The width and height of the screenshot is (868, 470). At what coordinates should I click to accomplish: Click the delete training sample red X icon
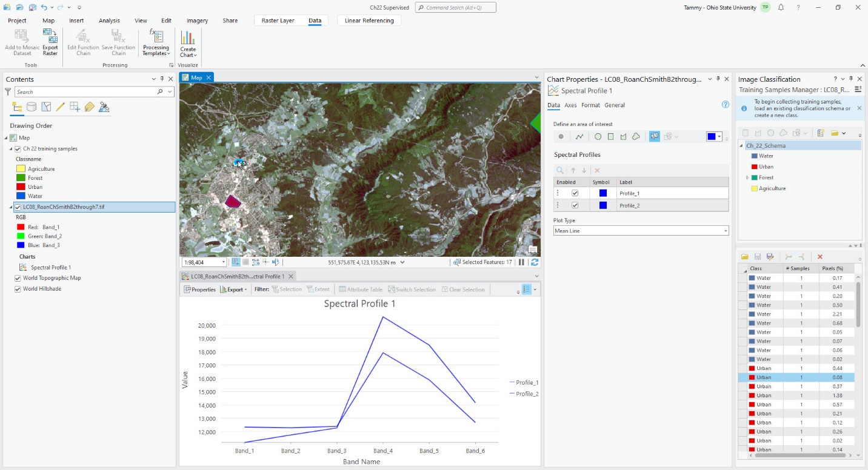(x=820, y=257)
